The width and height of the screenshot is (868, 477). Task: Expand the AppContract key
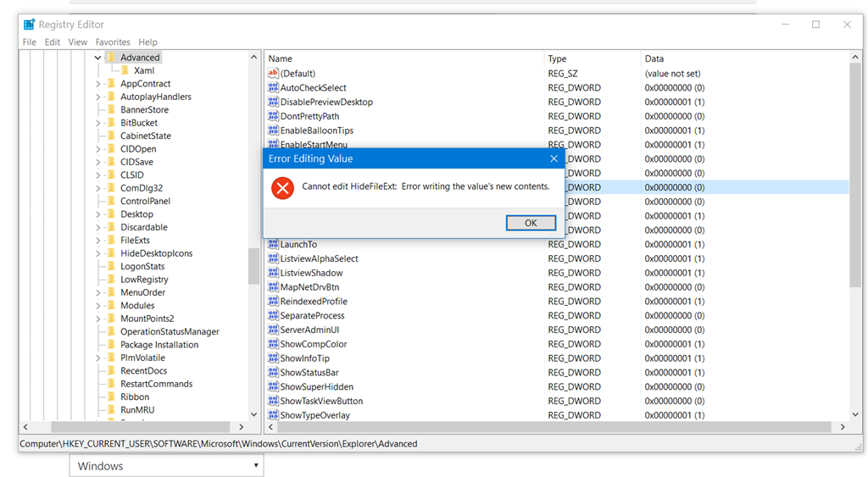click(x=97, y=84)
